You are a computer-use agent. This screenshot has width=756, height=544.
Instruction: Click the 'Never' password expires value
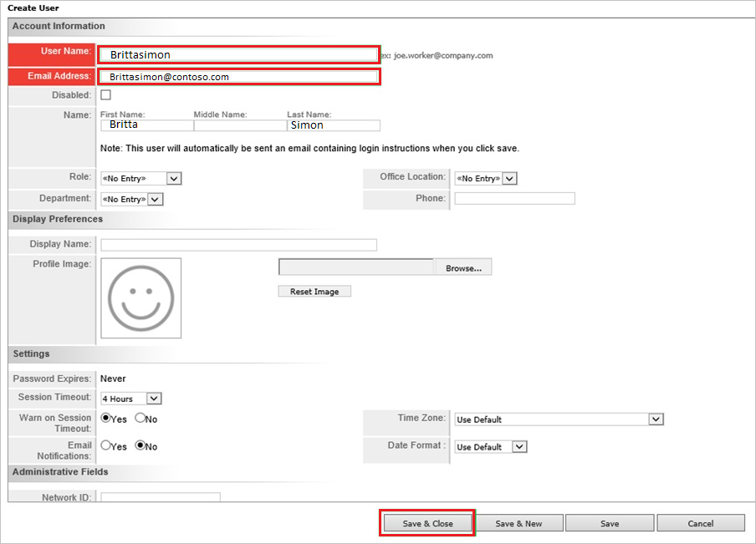tap(113, 379)
